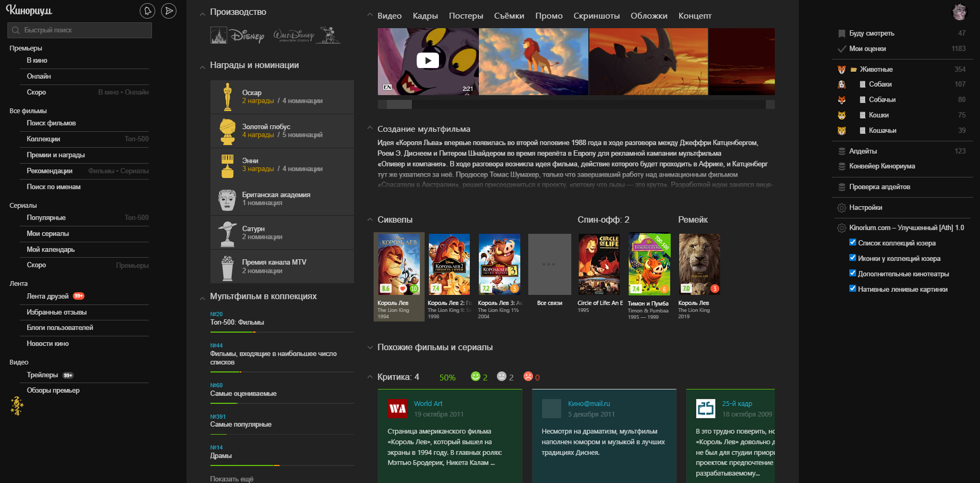The width and height of the screenshot is (980, 483).
Task: Click the gray neutral reviews smiley
Action: tap(502, 376)
